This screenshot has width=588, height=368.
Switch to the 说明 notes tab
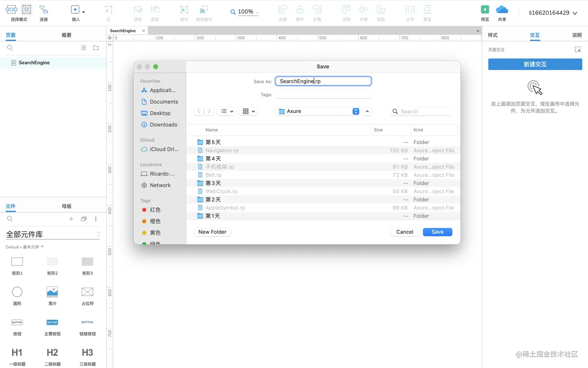(577, 35)
